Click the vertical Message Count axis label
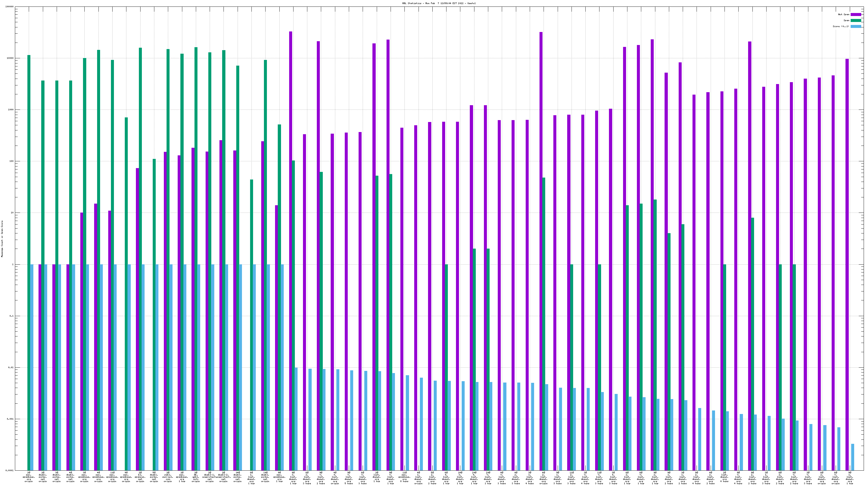This screenshot has height=488, width=868. coord(2,239)
